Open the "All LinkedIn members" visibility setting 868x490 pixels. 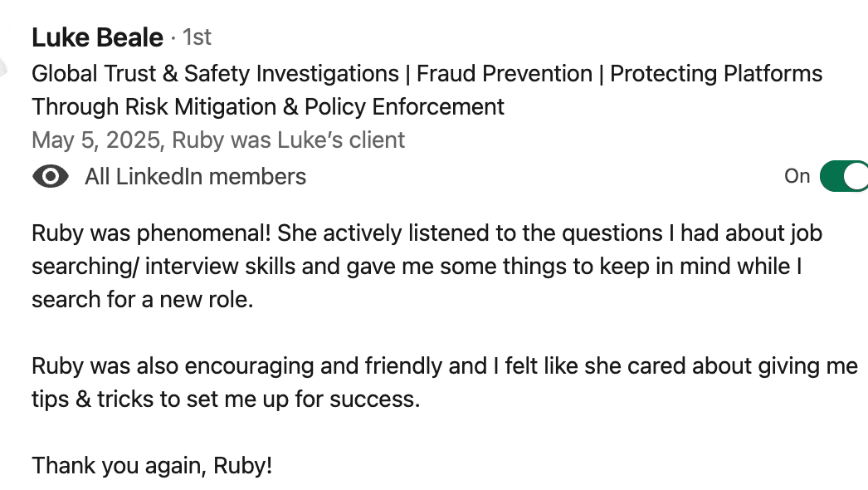[x=195, y=177]
